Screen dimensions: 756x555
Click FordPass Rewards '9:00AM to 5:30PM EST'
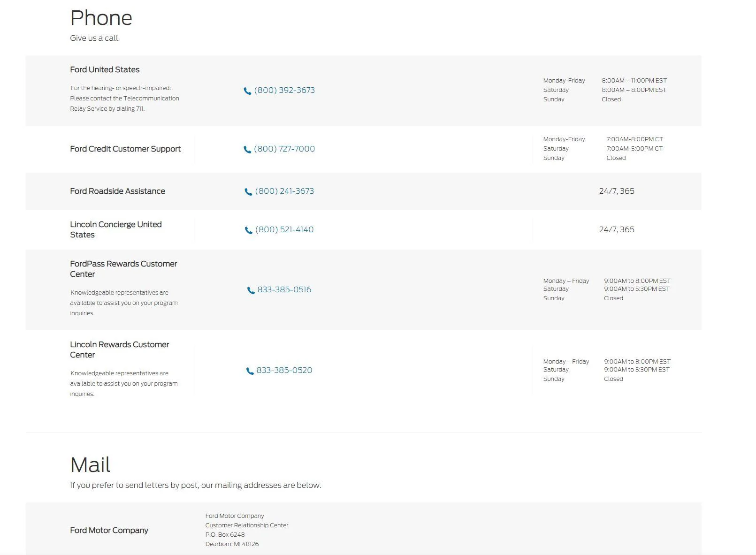tap(637, 289)
